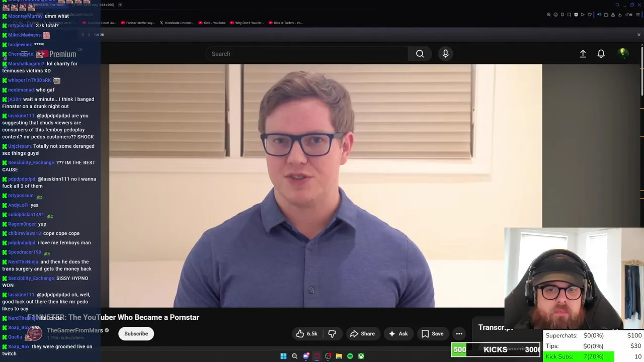Viewport: 644px width, 362px height.
Task: Save the video to a playlist
Action: 433,334
